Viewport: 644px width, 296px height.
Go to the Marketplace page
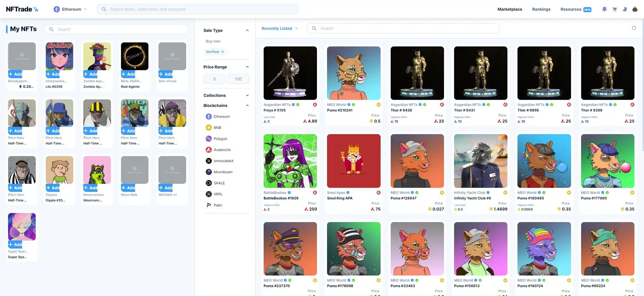(509, 9)
